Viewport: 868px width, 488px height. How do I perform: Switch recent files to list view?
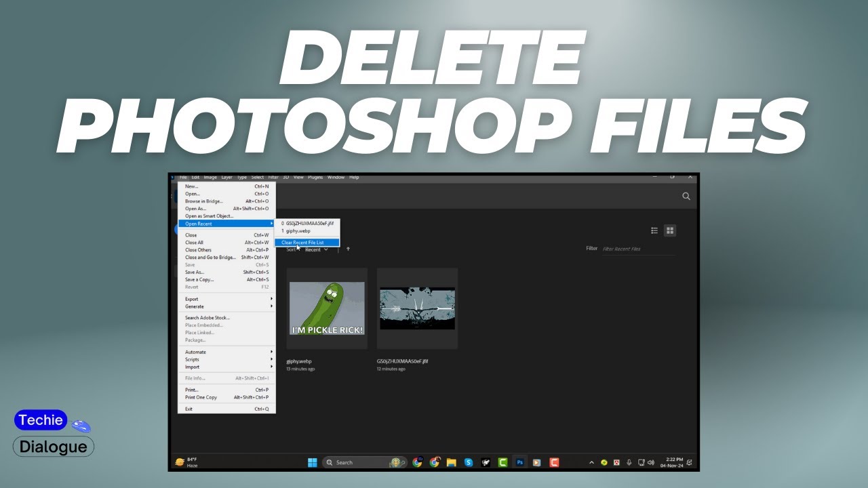(654, 230)
